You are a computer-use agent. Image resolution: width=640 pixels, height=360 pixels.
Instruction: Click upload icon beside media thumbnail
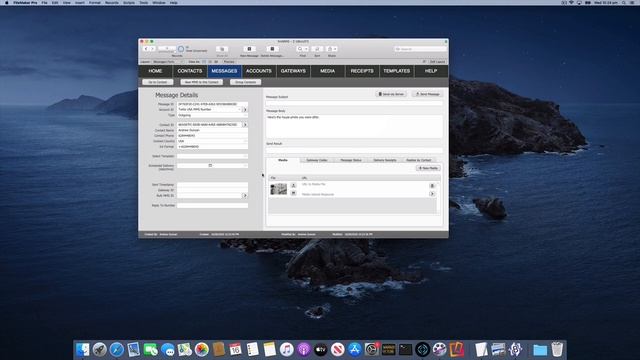coord(293,186)
